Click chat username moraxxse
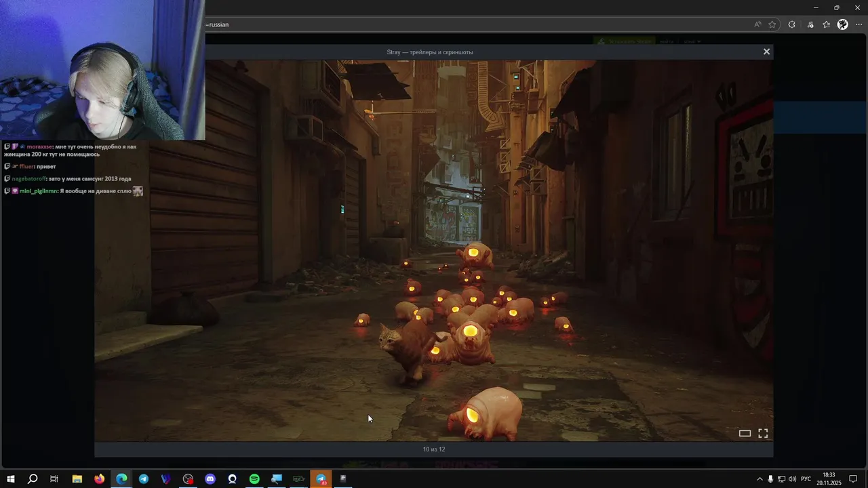The image size is (868, 488). tap(39, 146)
